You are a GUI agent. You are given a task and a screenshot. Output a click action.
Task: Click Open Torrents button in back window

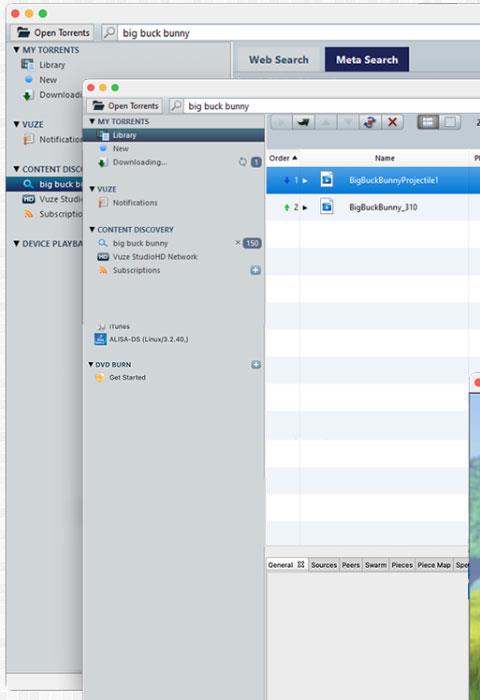coord(53,33)
